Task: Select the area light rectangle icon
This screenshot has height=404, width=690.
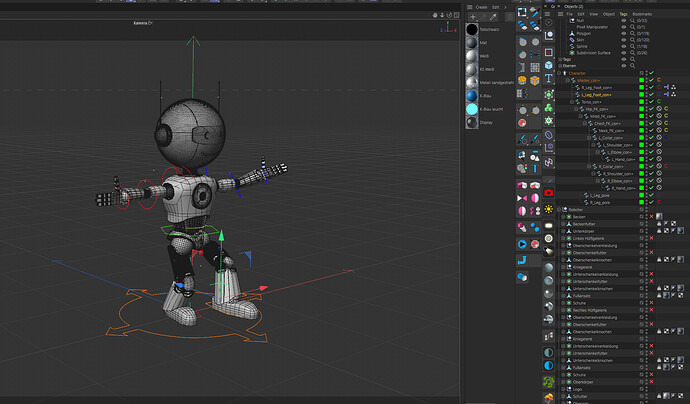Action: tap(549, 225)
